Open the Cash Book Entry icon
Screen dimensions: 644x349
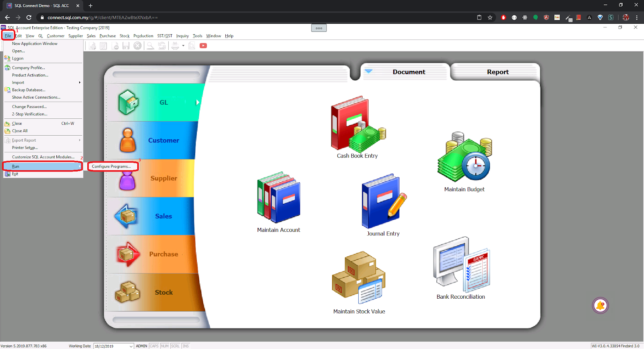tap(358, 124)
